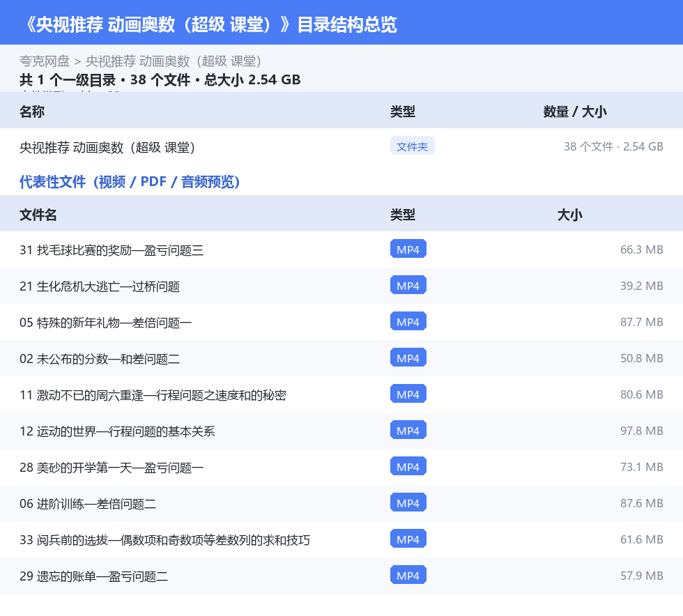Click MP4 badge for file 11
The height and width of the screenshot is (616, 683).
coord(408,394)
